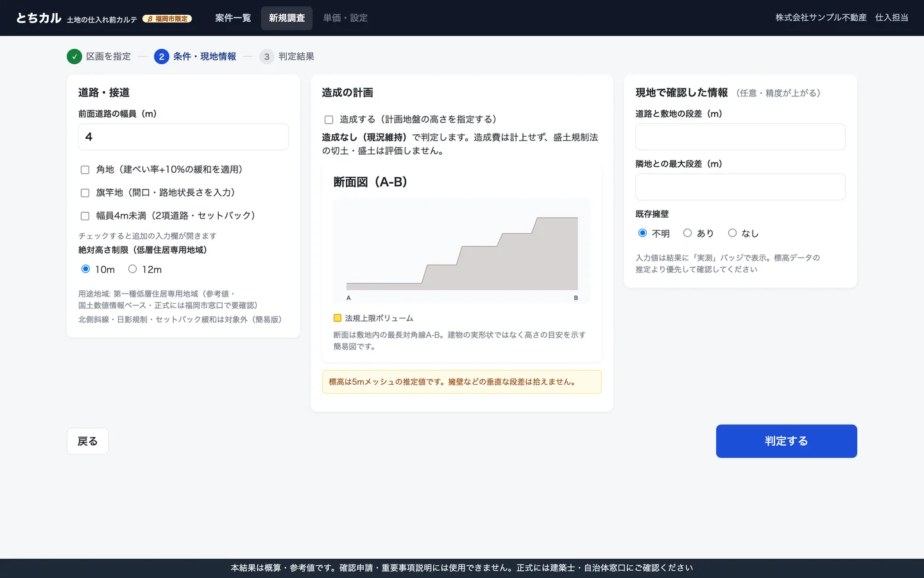This screenshot has height=578, width=924.
Task: Choose あり for existing retaining wall
Action: (x=687, y=233)
